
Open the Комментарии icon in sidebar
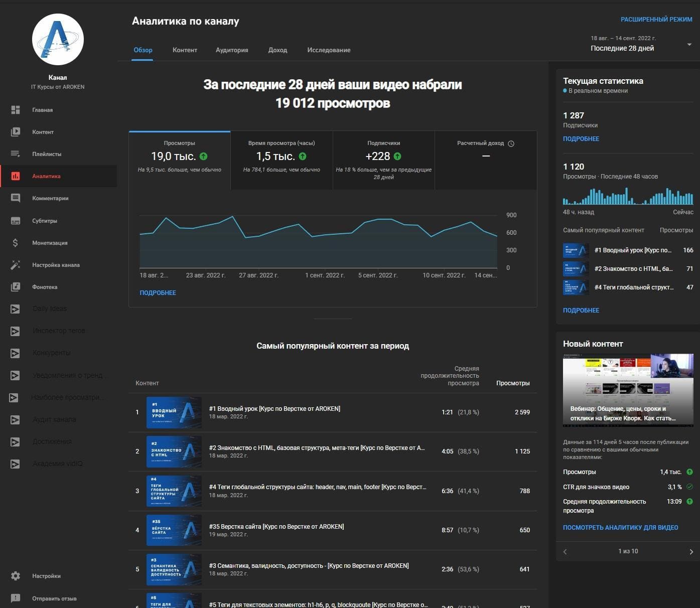pos(16,198)
